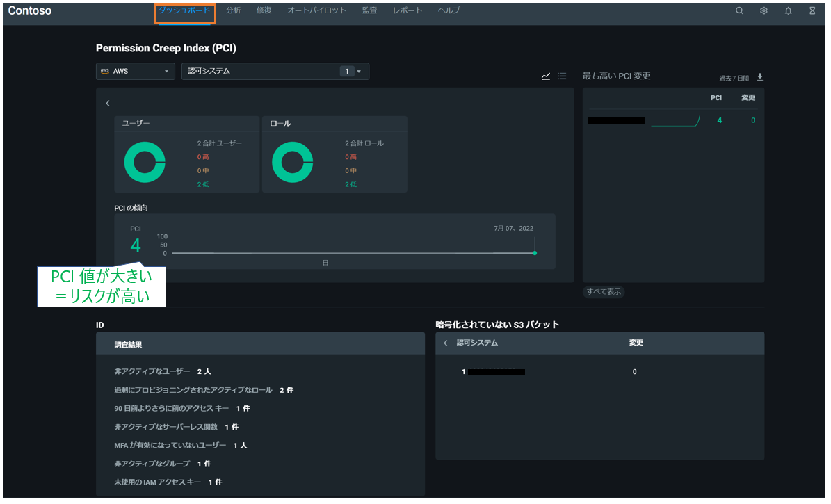Click '2 合計 ユーザー' text
831x504 pixels.
tap(220, 143)
